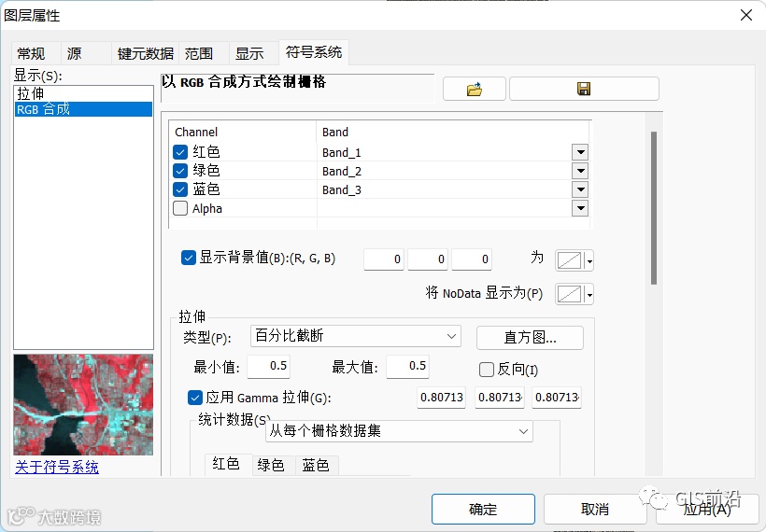Open the Band_1 dropdown for red
766x532 pixels.
coord(580,152)
